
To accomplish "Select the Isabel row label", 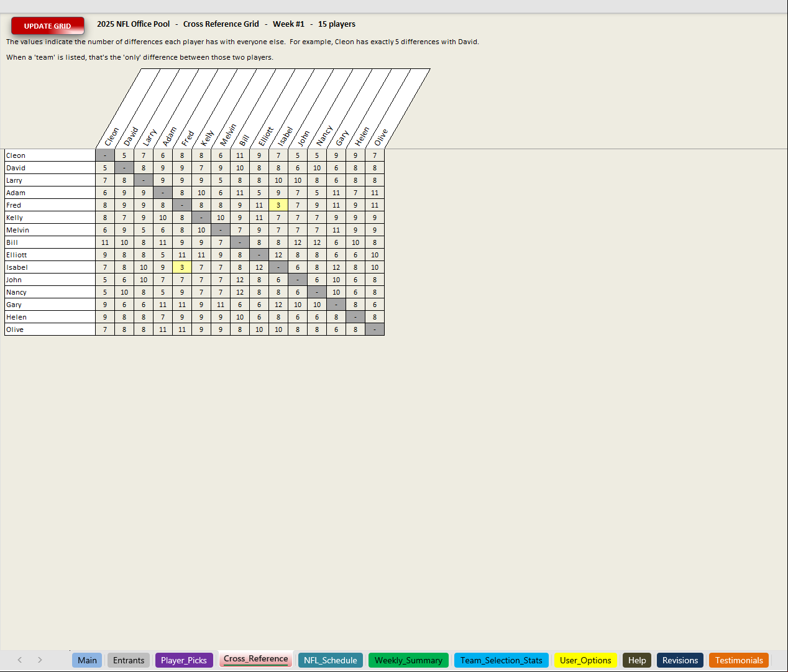I will pos(50,267).
